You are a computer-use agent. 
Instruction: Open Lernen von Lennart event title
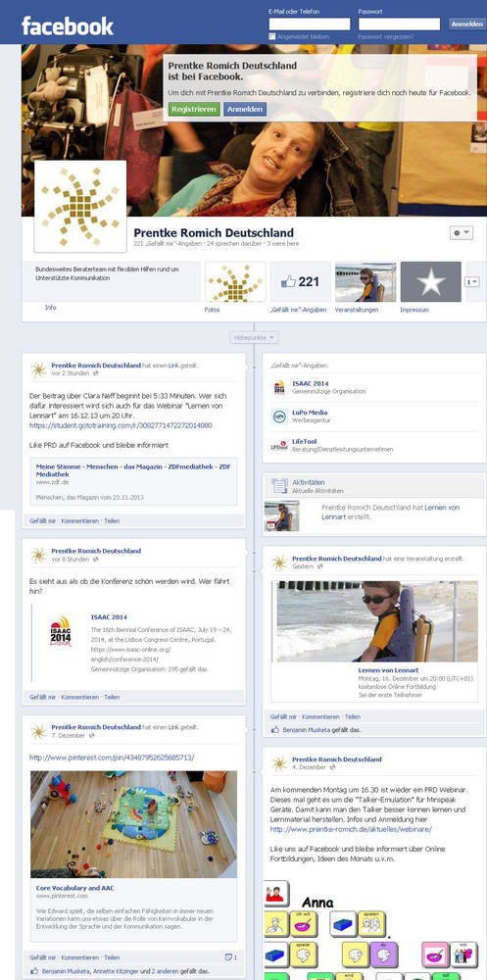(388, 670)
